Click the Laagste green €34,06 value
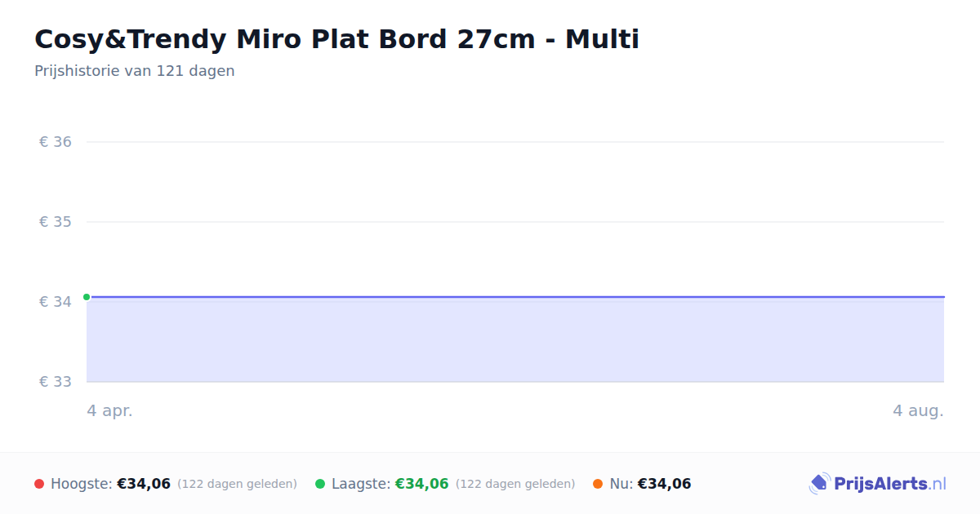The width and height of the screenshot is (980, 514). (x=422, y=484)
